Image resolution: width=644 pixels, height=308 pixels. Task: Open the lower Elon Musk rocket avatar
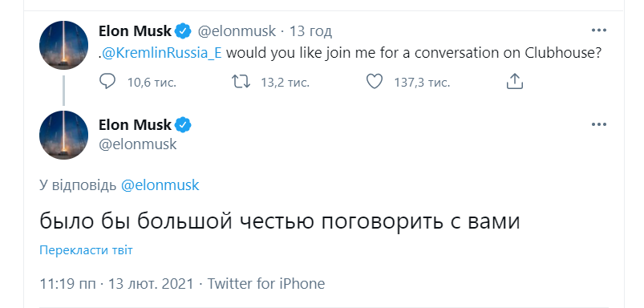(x=63, y=135)
